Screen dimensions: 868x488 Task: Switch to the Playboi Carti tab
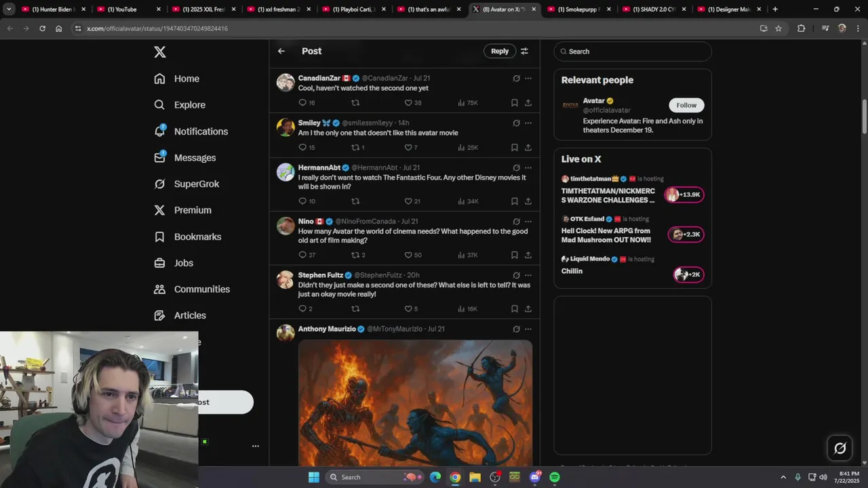tap(354, 9)
